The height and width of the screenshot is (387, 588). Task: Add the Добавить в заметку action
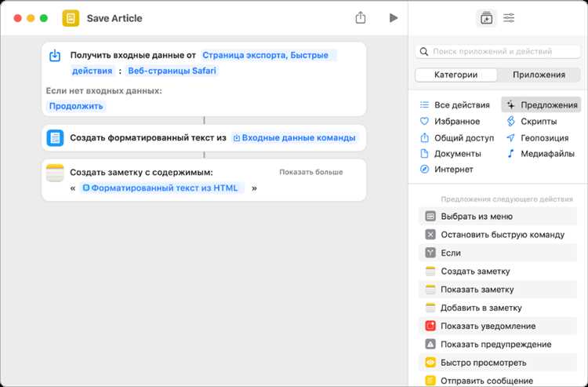click(498, 308)
